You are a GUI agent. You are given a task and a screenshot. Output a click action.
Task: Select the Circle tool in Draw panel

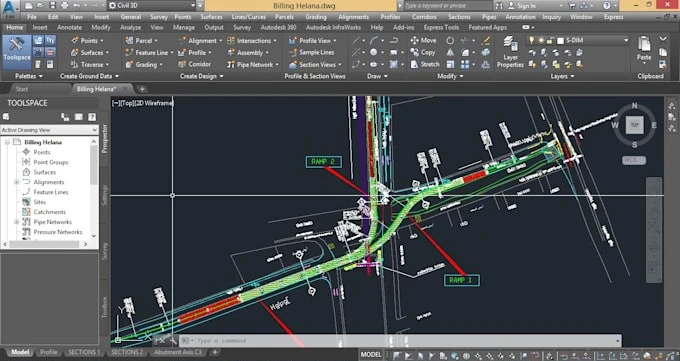(373, 52)
